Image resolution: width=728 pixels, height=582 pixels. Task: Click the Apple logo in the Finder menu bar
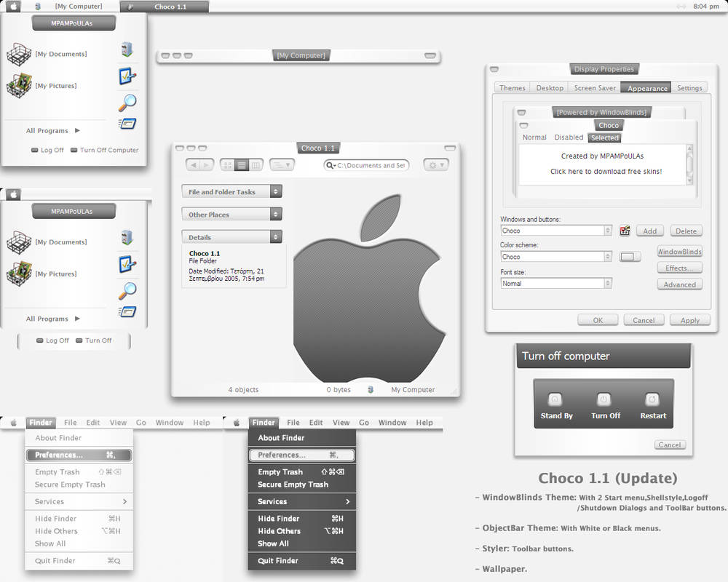pos(13,422)
